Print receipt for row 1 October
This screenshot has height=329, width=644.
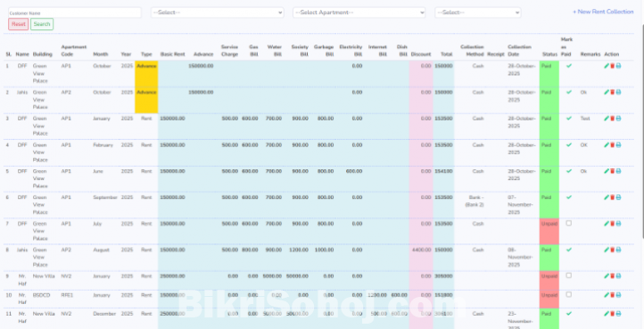pos(618,66)
